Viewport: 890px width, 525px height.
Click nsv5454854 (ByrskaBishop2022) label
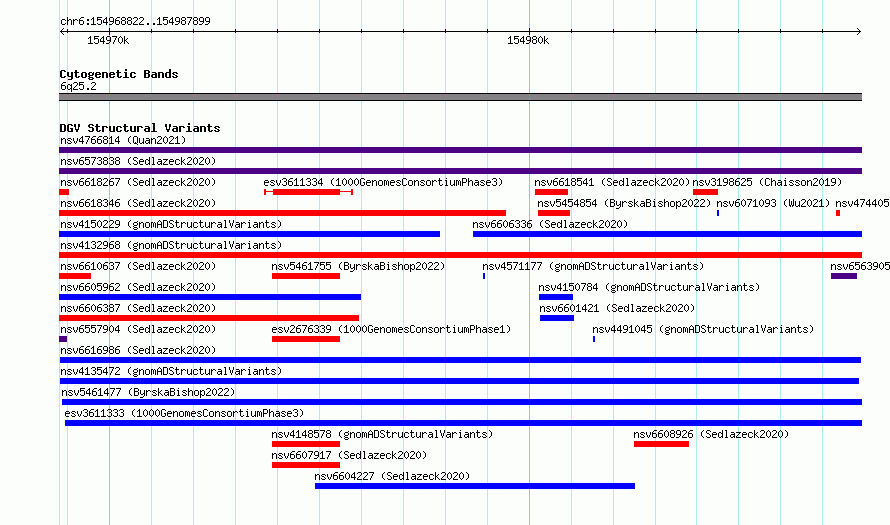[x=624, y=203]
